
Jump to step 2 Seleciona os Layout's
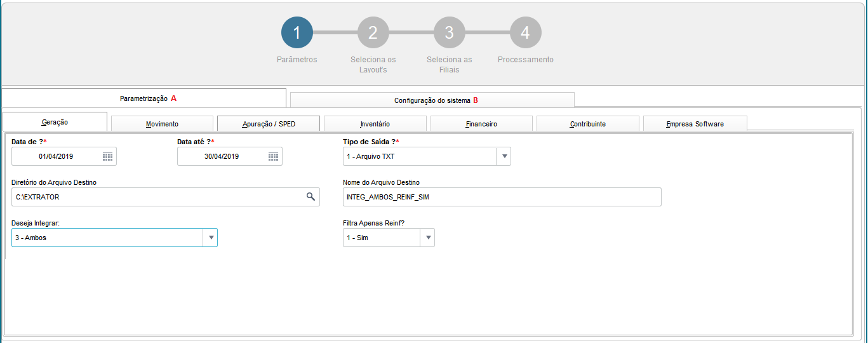coord(373,33)
